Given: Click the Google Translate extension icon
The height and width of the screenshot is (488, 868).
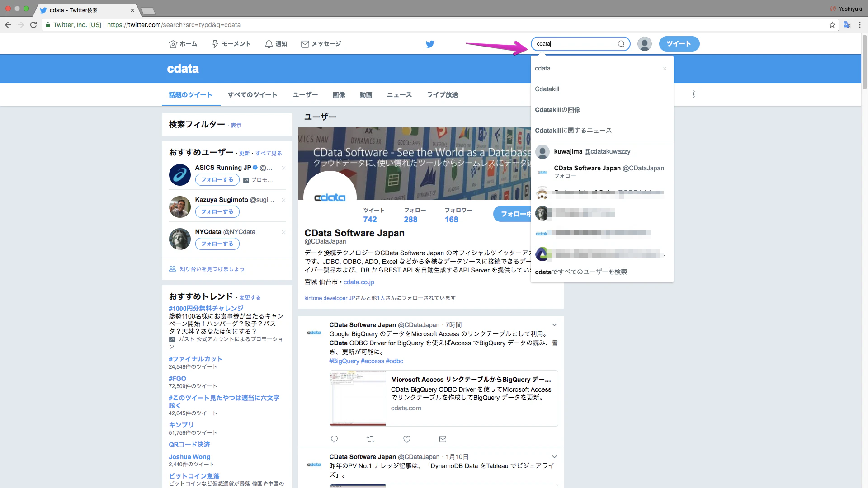Looking at the screenshot, I should pyautogui.click(x=847, y=25).
